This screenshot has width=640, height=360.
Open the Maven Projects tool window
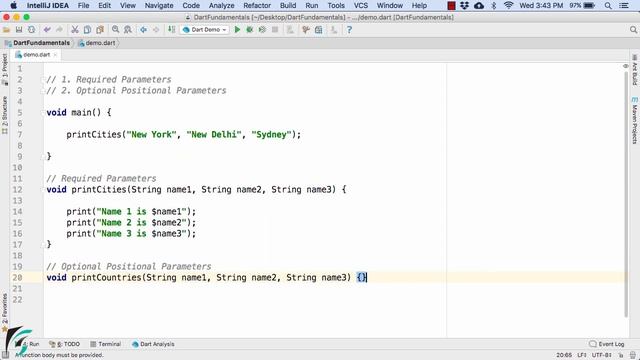point(635,120)
